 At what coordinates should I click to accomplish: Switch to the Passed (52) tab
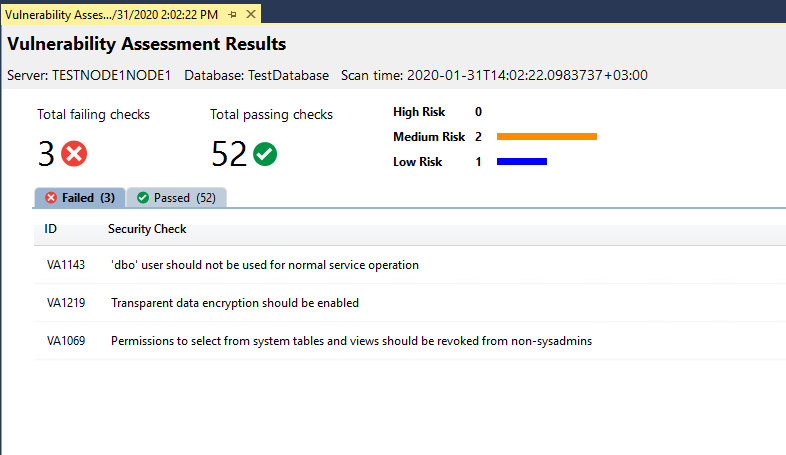(176, 197)
